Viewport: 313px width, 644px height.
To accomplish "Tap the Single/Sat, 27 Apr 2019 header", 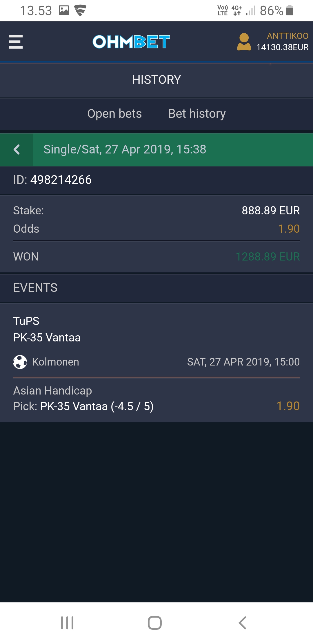I will tap(125, 150).
